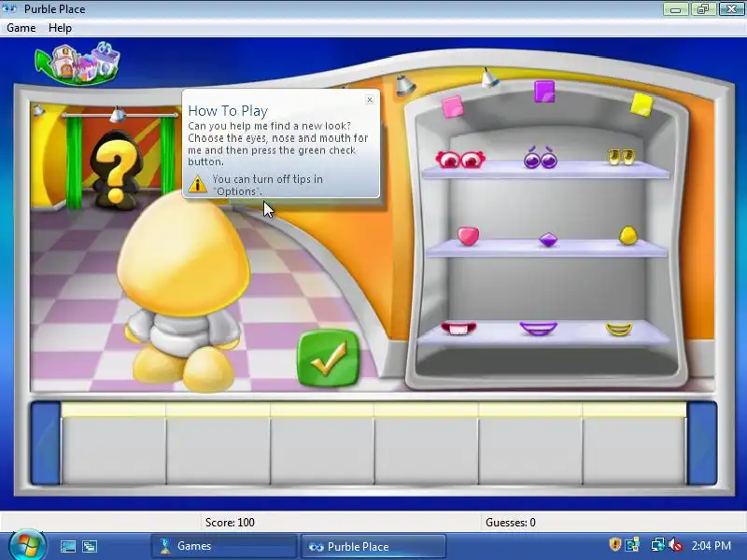Click the How To Play heading
747x560 pixels.
point(228,111)
